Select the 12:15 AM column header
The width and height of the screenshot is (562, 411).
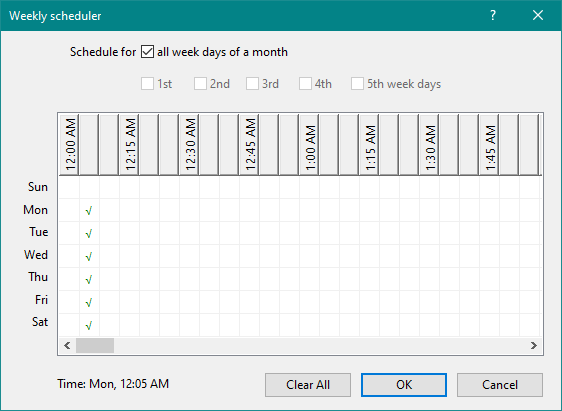pyautogui.click(x=129, y=145)
